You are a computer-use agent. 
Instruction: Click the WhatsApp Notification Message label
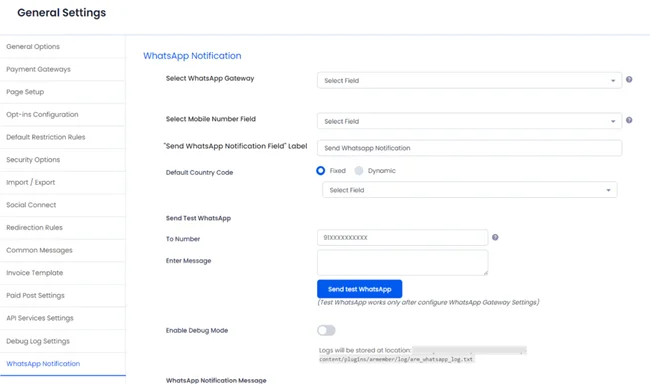click(x=216, y=380)
